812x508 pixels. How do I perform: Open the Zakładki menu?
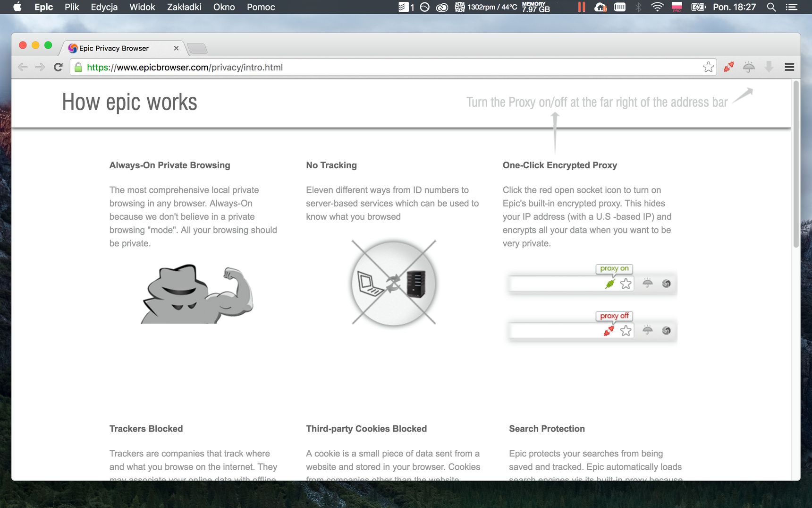[x=184, y=7]
